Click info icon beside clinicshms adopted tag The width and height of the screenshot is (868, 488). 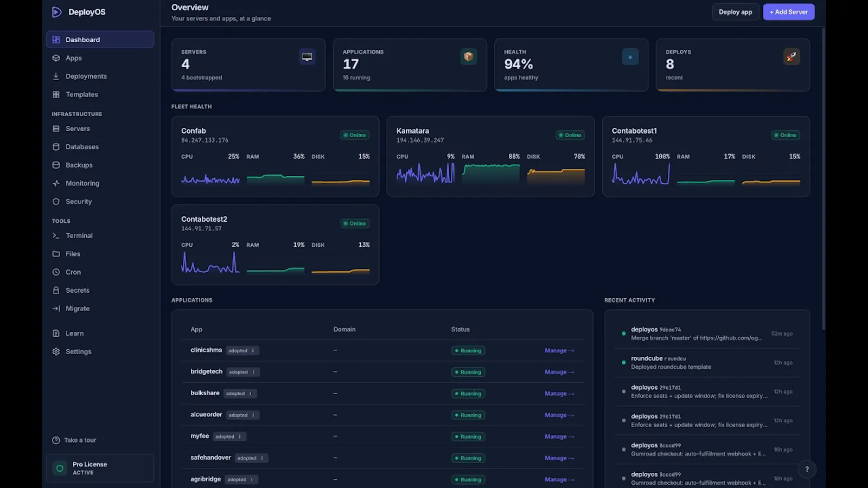point(253,351)
